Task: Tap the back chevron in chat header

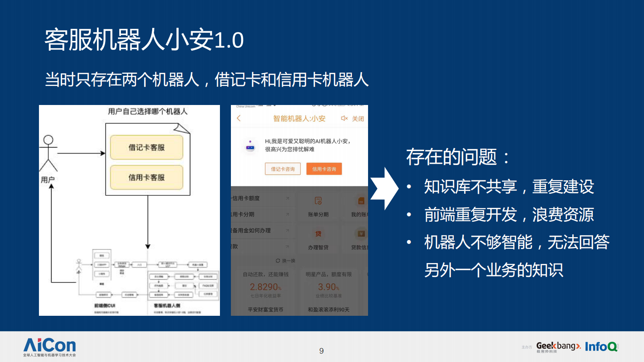Action: 239,118
